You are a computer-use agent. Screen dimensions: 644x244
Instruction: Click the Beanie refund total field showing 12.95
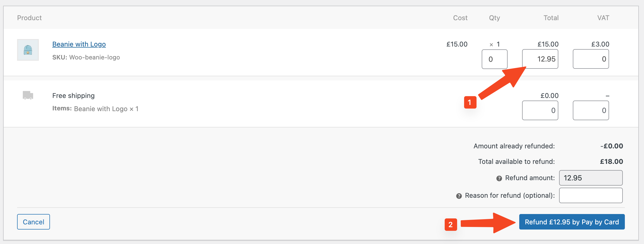(540, 59)
